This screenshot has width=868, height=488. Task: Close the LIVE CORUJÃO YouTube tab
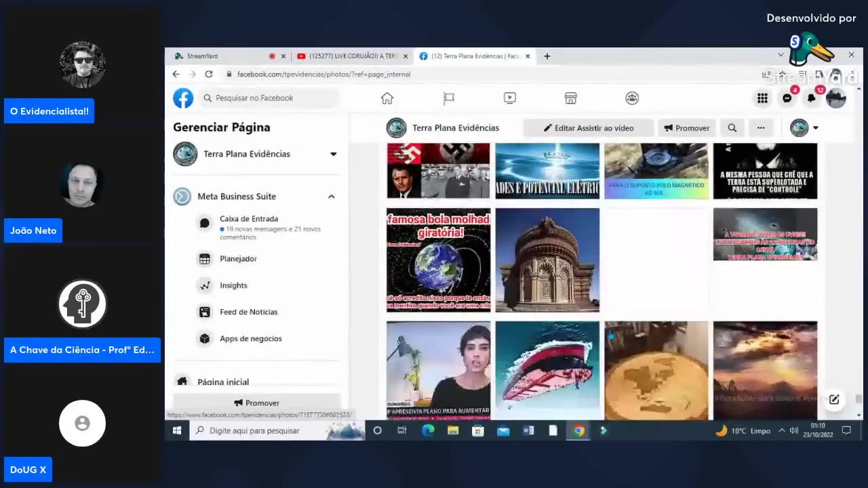pyautogui.click(x=406, y=56)
